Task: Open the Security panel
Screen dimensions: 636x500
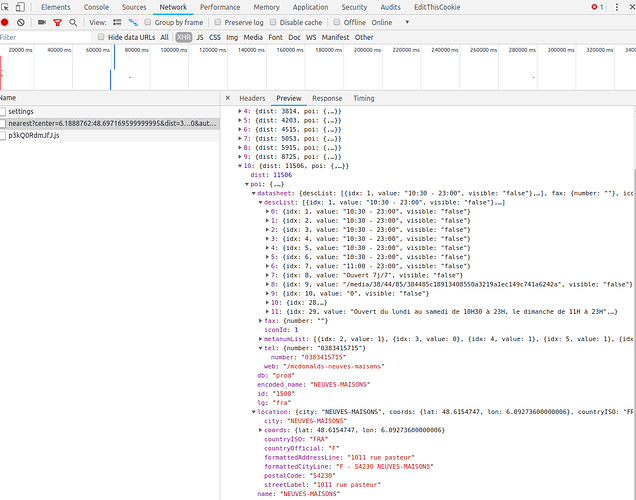Action: point(354,7)
